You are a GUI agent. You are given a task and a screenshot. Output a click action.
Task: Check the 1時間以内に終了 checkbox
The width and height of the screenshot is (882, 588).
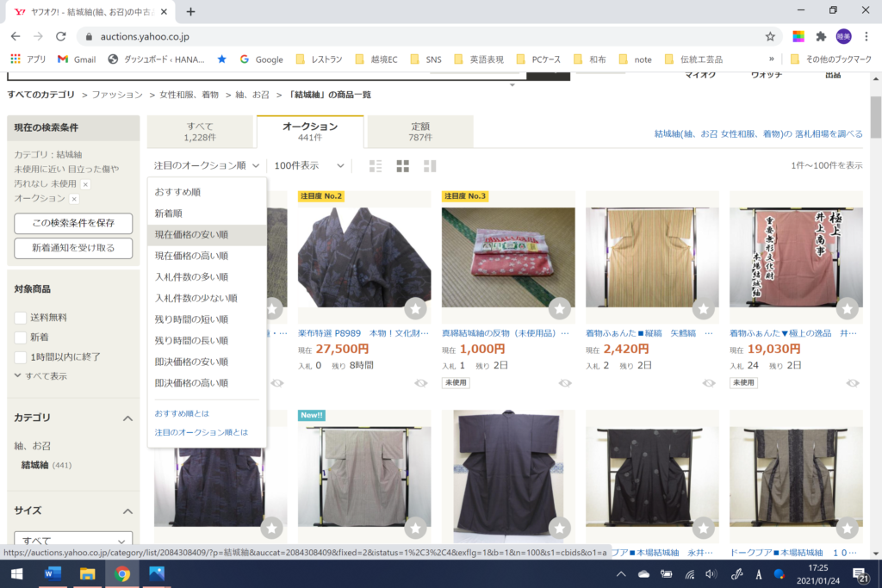[21, 357]
